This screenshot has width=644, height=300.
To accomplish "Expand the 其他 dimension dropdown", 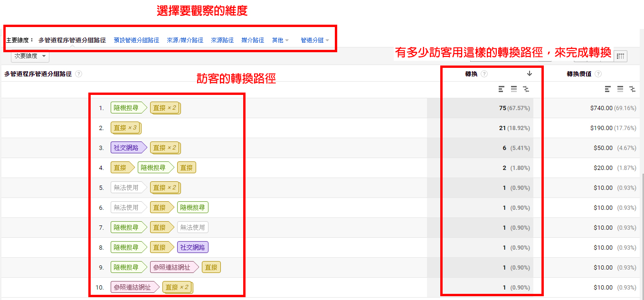I will point(280,40).
